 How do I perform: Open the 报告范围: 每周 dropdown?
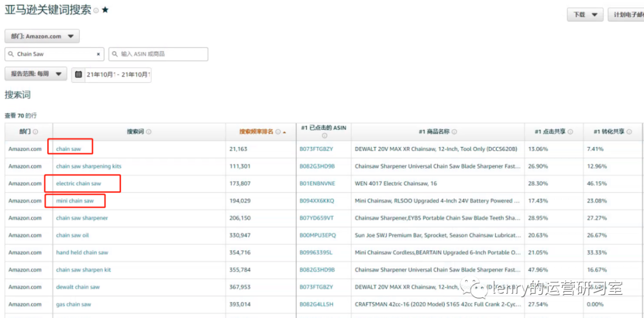(36, 74)
